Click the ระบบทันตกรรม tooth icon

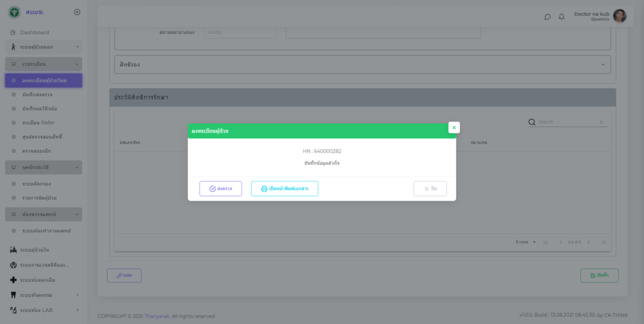[x=13, y=294]
